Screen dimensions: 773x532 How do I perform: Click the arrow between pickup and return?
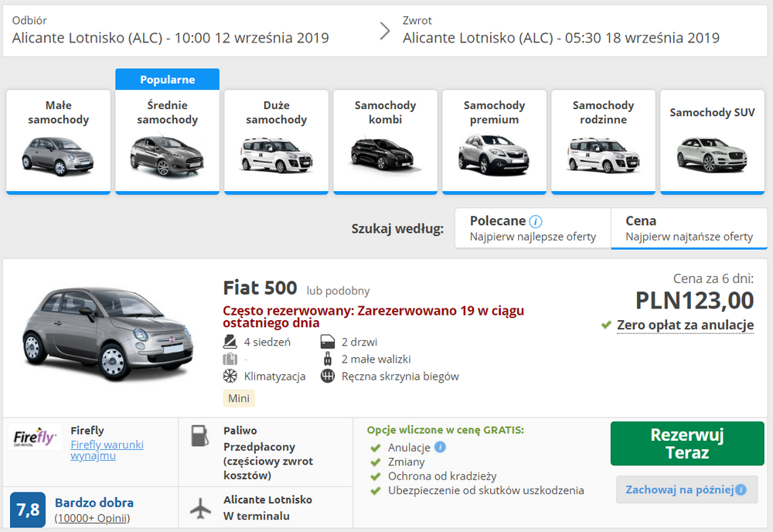pos(384,31)
